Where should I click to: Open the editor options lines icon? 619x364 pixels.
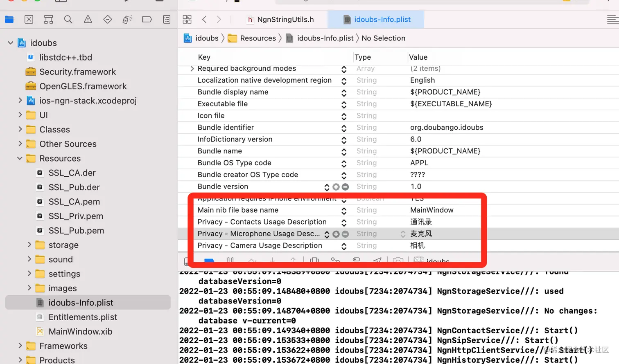(x=612, y=19)
